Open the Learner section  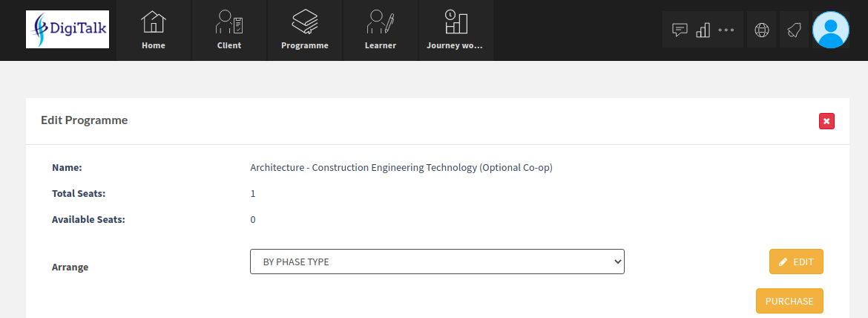(x=381, y=30)
